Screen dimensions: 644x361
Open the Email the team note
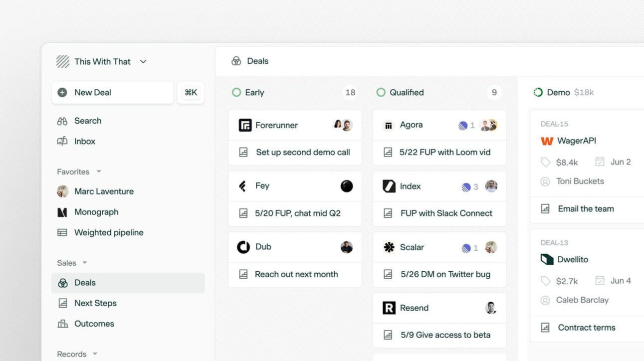click(x=587, y=209)
